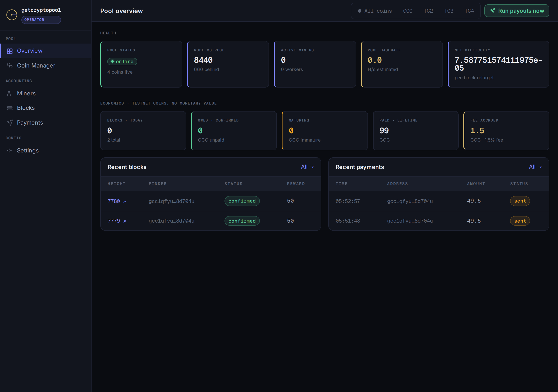Image resolution: width=558 pixels, height=392 pixels.
Task: Click the Blocks stacked-bars icon
Action: click(x=10, y=108)
